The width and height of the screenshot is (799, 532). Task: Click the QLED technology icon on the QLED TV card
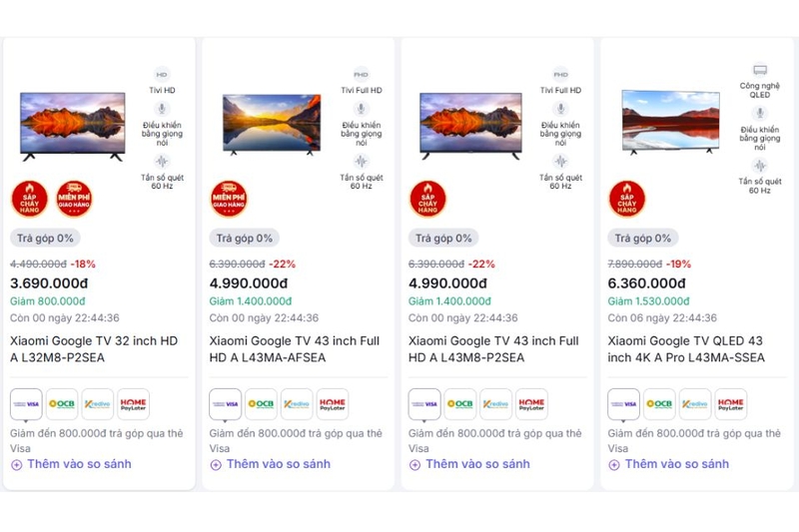[760, 71]
